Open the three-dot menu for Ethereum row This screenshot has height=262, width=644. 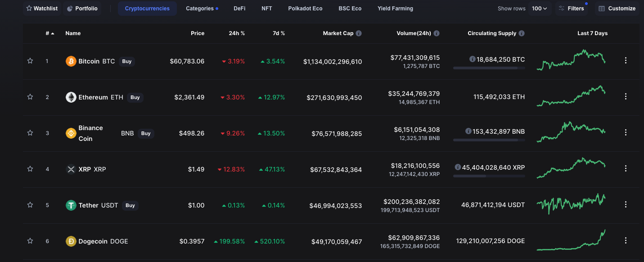pyautogui.click(x=626, y=96)
